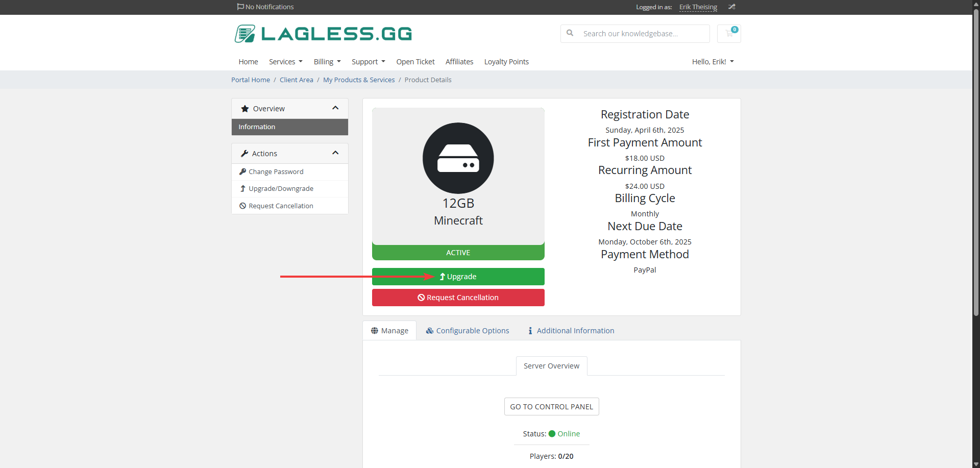
Task: Switch to the Configurable Options tab
Action: (468, 331)
